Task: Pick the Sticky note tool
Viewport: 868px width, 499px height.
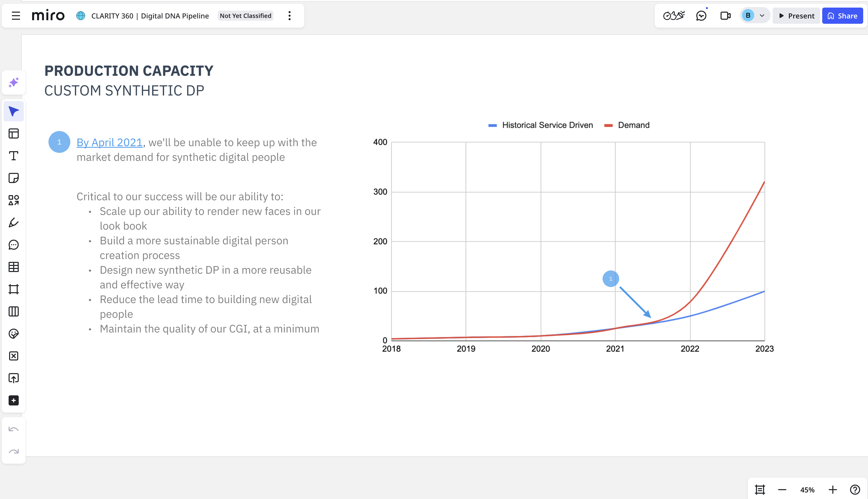Action: (x=14, y=178)
